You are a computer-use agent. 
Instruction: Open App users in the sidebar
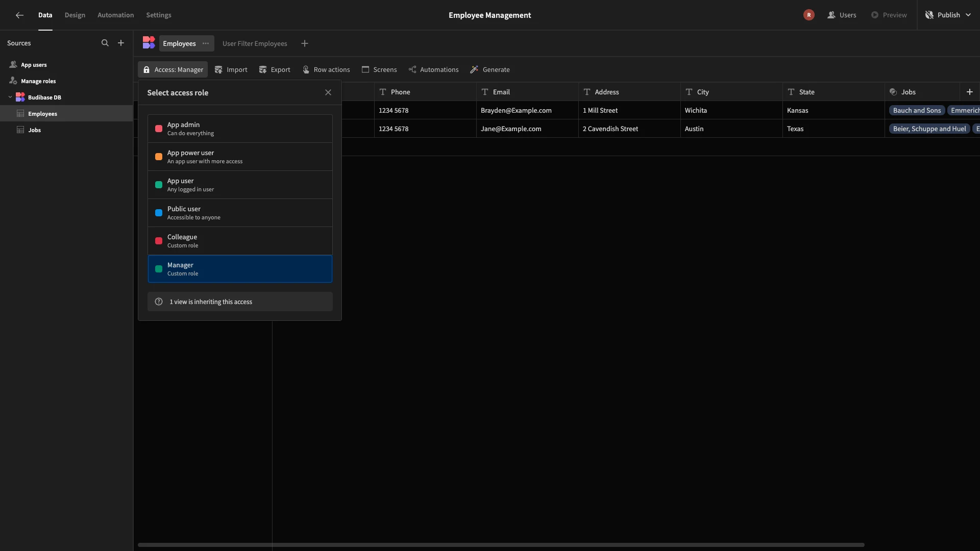(66, 65)
